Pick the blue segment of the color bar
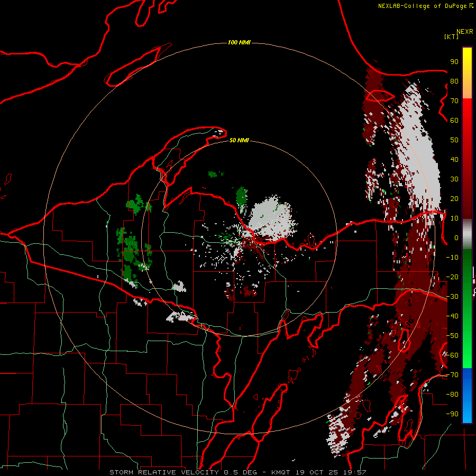This screenshot has width=476, height=476. click(467, 395)
